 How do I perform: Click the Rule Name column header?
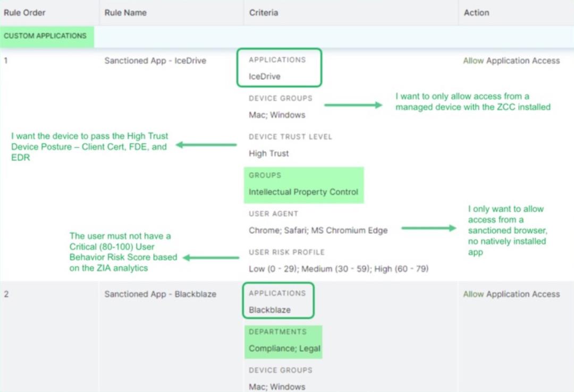coord(124,12)
